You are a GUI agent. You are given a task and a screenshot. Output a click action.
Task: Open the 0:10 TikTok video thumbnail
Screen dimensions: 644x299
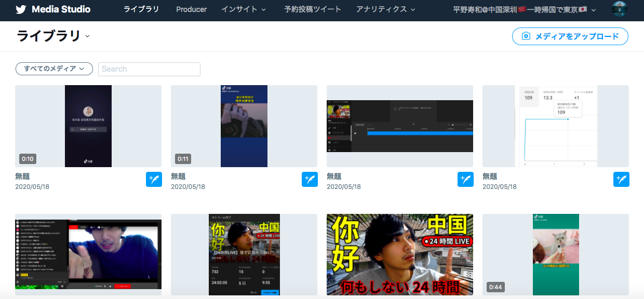(88, 126)
